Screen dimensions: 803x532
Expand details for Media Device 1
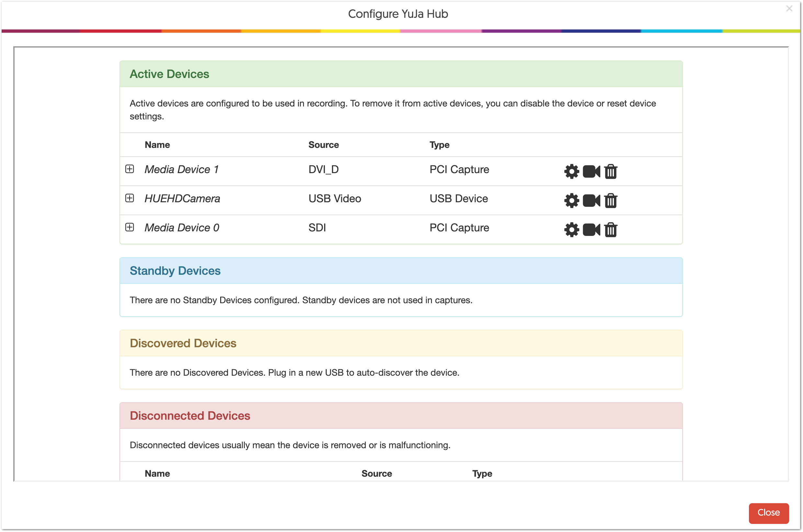pos(130,169)
